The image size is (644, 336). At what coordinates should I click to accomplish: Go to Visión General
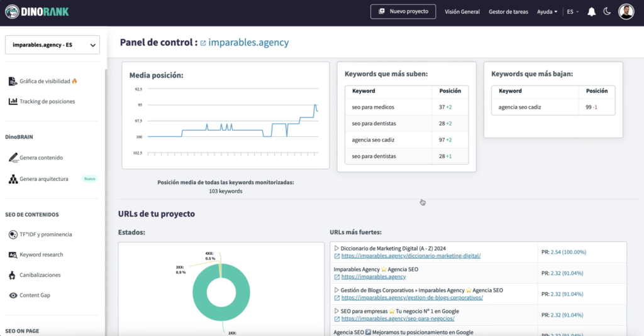462,11
